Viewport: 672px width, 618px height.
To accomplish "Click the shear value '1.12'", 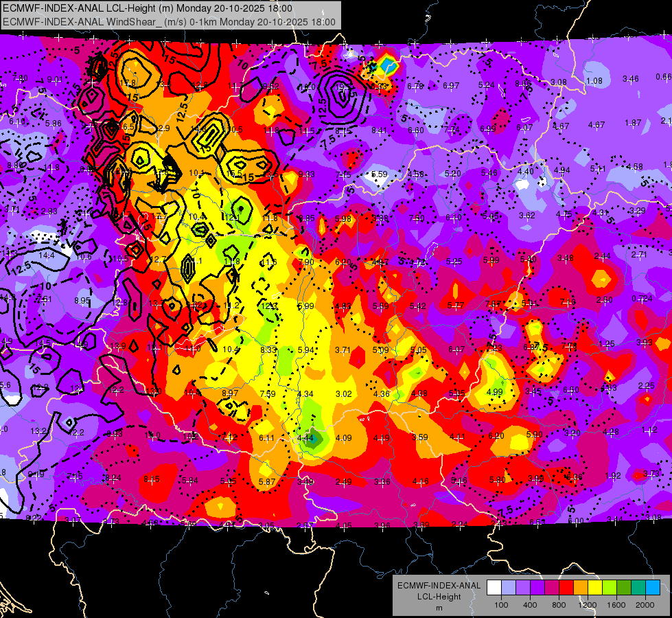I will (x=650, y=430).
